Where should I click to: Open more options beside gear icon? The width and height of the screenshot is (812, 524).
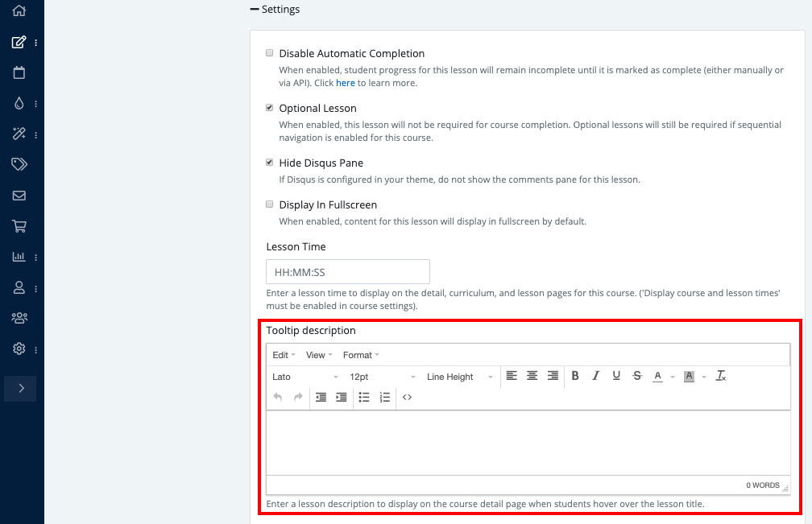pos(35,350)
